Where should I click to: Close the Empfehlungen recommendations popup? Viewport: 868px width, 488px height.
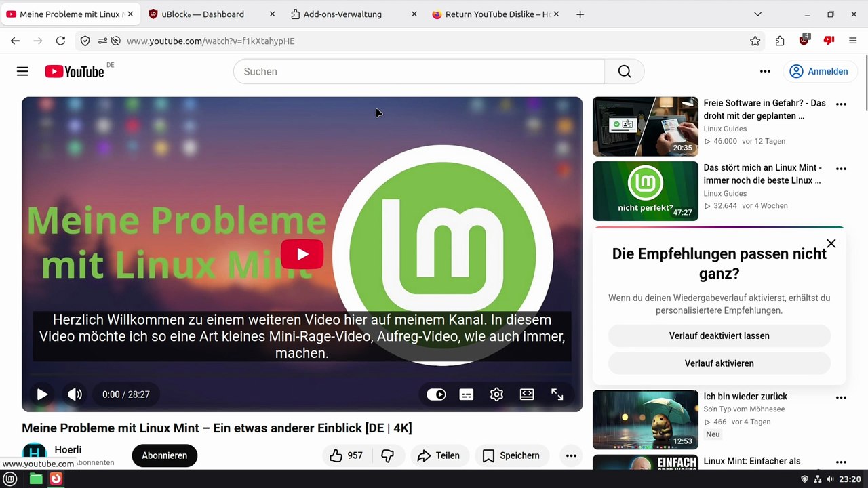coord(831,243)
